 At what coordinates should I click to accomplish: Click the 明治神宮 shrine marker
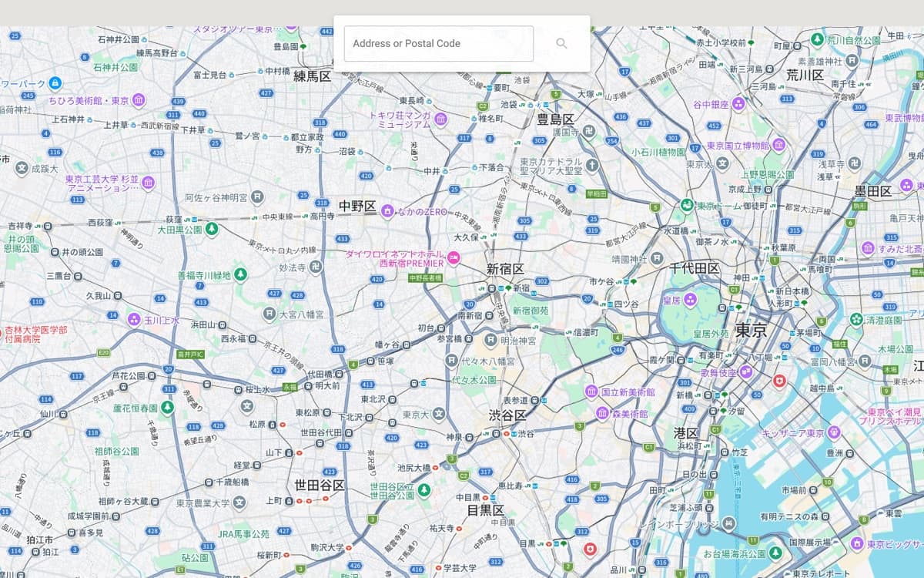[x=490, y=340]
